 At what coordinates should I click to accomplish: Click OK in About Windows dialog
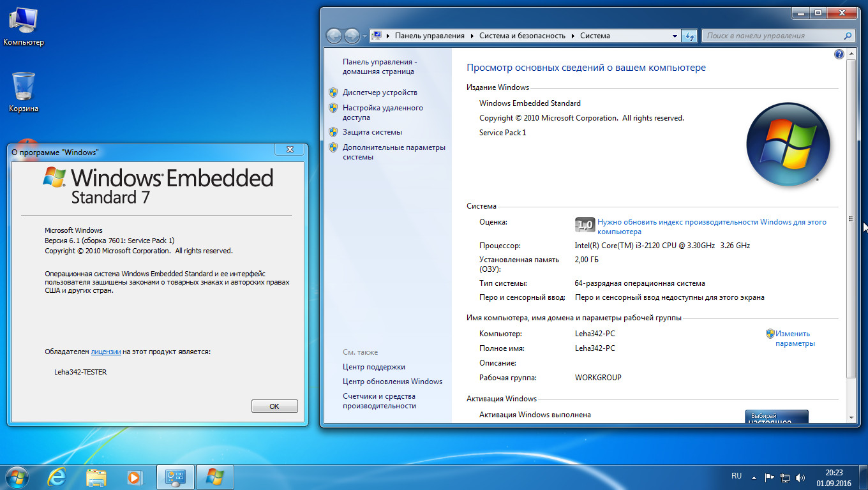(274, 406)
